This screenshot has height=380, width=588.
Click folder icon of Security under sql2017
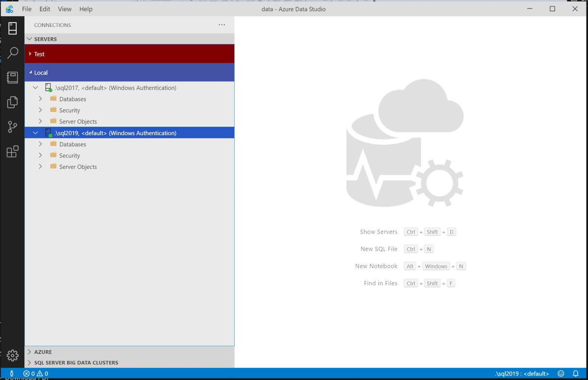(53, 110)
